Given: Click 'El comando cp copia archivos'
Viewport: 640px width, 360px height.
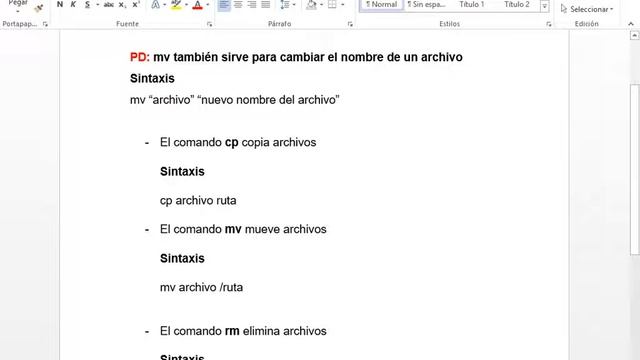Looking at the screenshot, I should pos(238,142).
